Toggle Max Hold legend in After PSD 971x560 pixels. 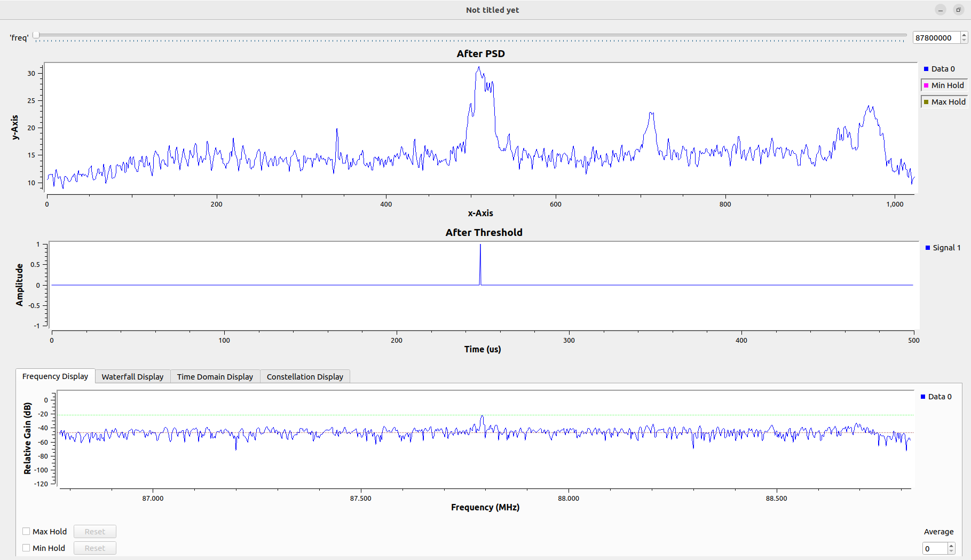click(x=944, y=102)
